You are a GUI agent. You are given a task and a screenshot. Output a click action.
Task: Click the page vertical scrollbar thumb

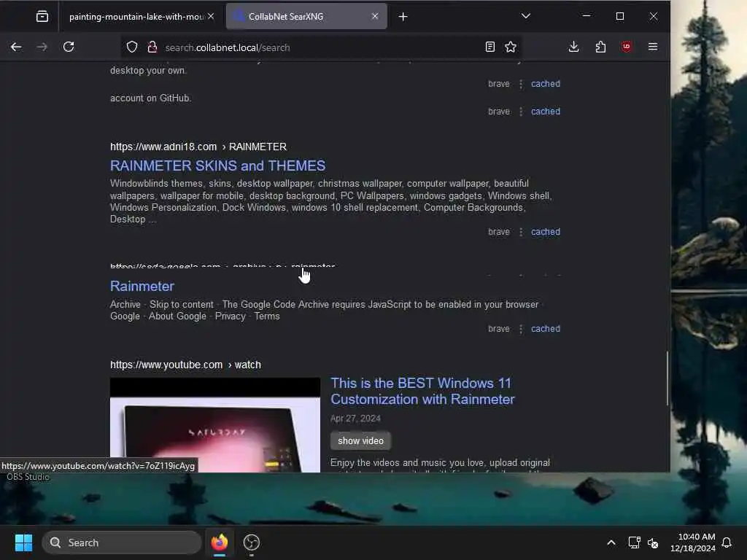coord(667,378)
